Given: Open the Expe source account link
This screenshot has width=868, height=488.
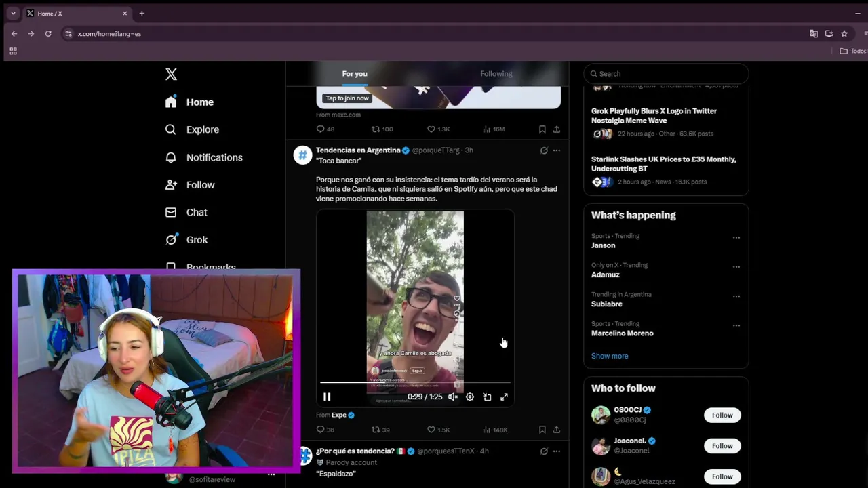Looking at the screenshot, I should point(339,415).
